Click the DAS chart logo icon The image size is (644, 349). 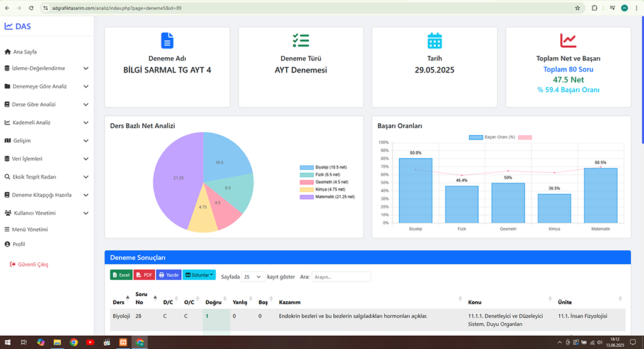pyautogui.click(x=8, y=26)
